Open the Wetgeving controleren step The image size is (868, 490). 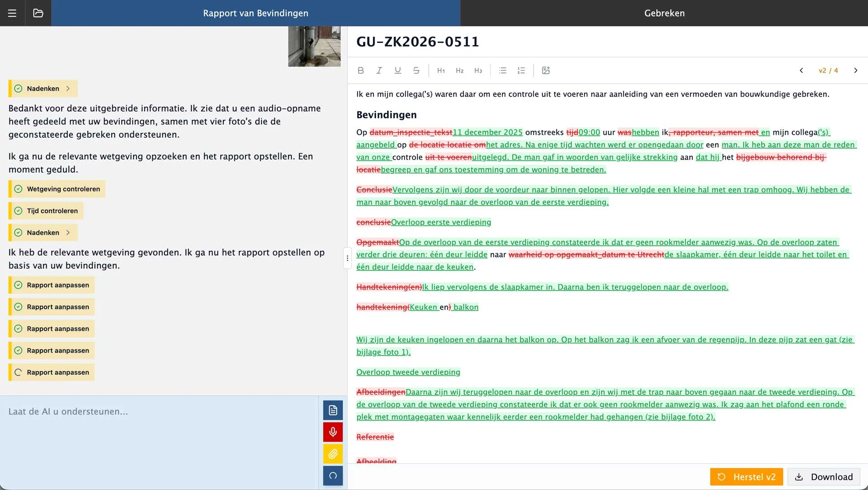(57, 189)
